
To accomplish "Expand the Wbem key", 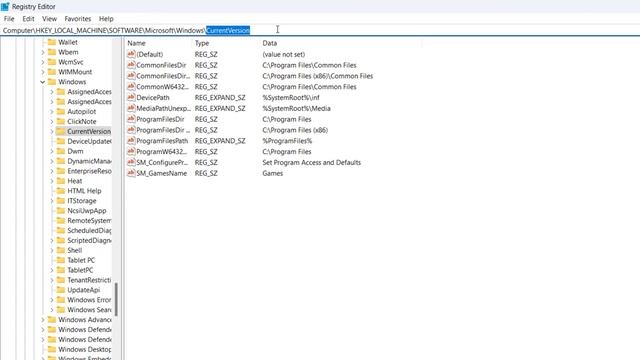I will [x=43, y=52].
